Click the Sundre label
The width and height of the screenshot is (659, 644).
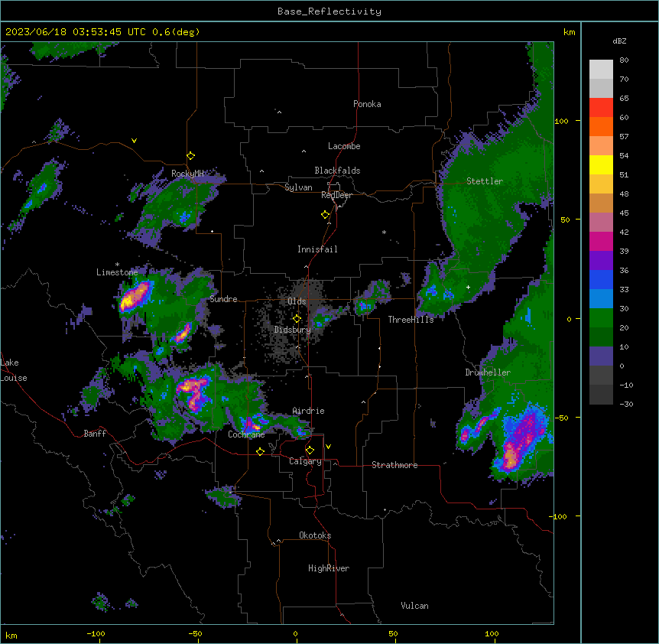(x=223, y=299)
